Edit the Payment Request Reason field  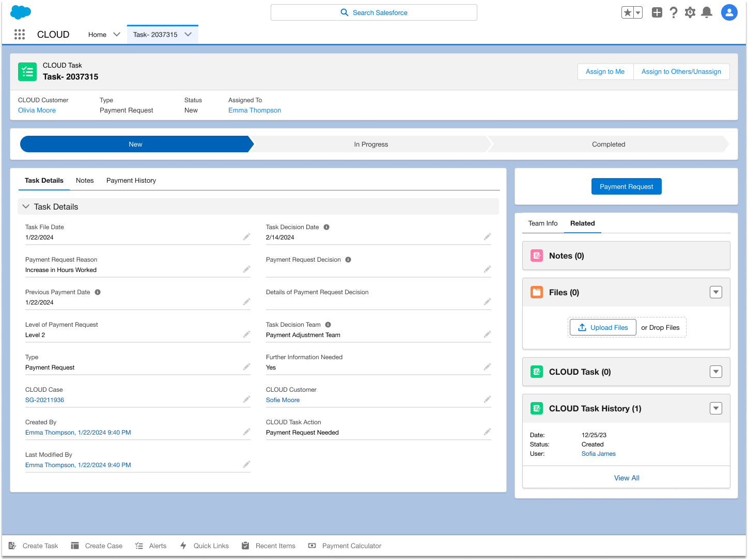tap(246, 269)
